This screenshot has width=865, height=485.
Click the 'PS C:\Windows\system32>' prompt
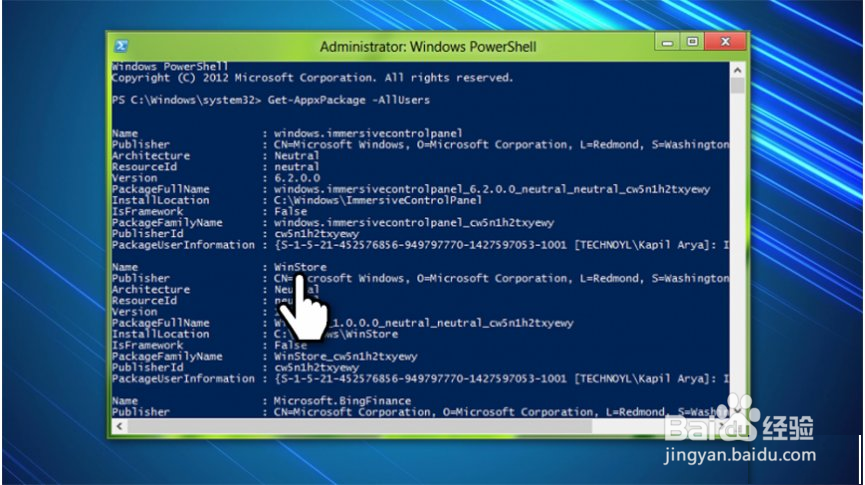[186, 100]
